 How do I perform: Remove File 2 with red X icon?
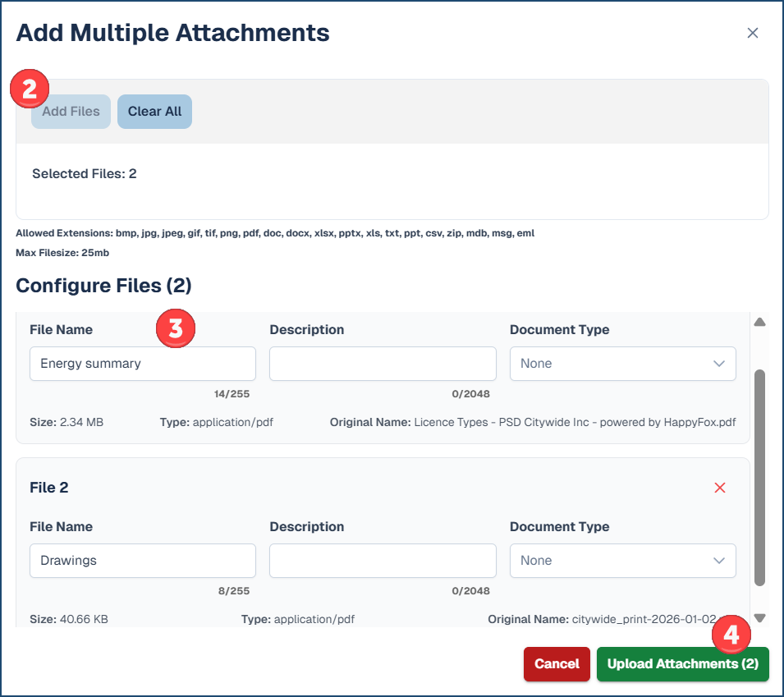719,488
